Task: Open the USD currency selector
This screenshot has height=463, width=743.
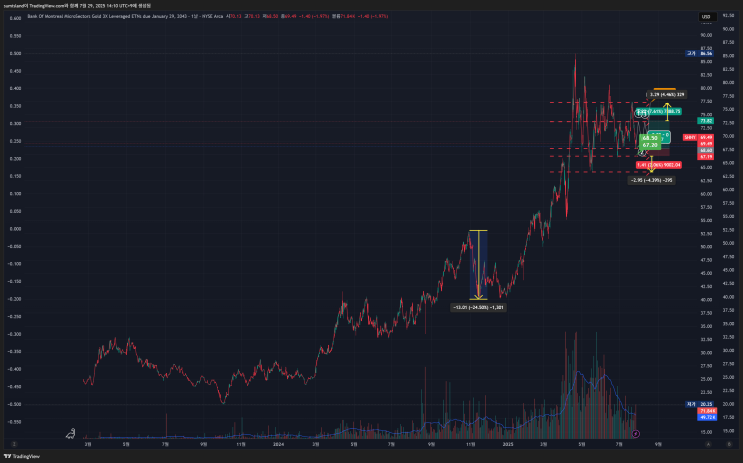Action: (706, 17)
